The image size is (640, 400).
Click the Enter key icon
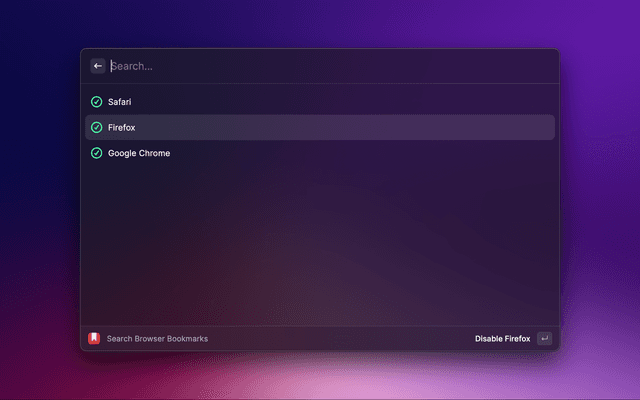tap(544, 339)
